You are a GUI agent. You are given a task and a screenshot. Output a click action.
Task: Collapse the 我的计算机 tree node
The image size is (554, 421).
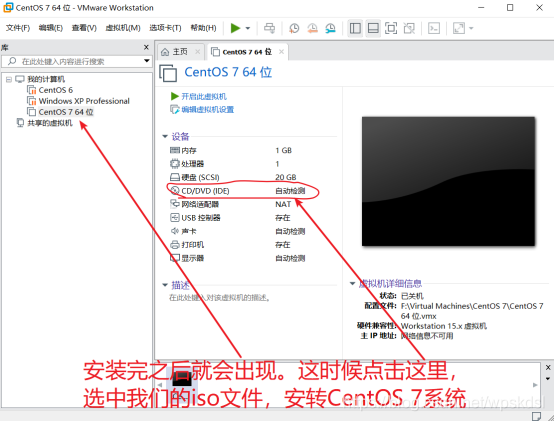tap(8, 79)
